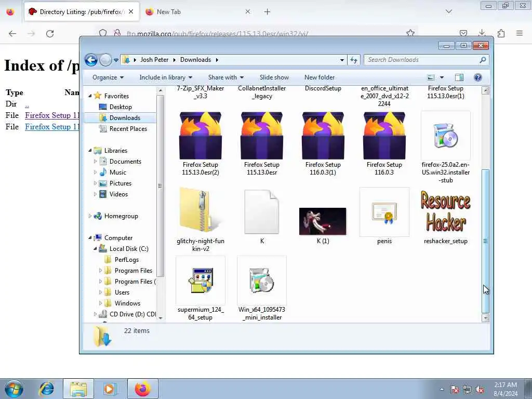Image resolution: width=532 pixels, height=399 pixels.
Task: Select CD Drive (D:) in the tree
Action: coord(132,314)
